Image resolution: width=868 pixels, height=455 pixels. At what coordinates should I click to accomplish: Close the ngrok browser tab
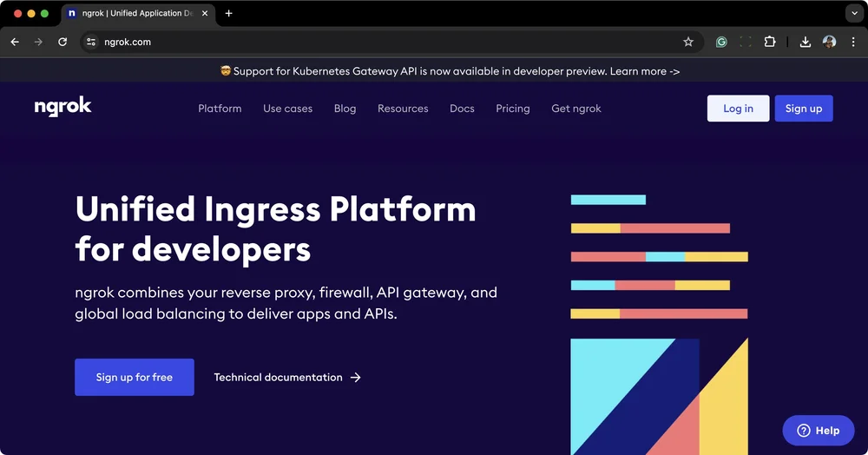[x=205, y=13]
